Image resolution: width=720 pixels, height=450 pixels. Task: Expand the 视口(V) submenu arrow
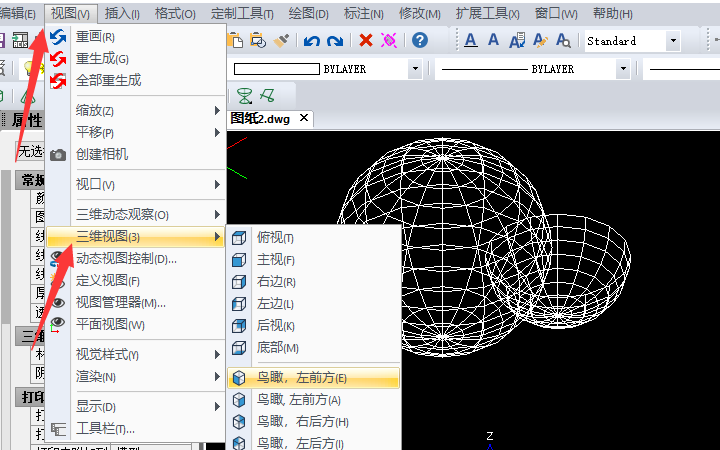[x=217, y=185]
